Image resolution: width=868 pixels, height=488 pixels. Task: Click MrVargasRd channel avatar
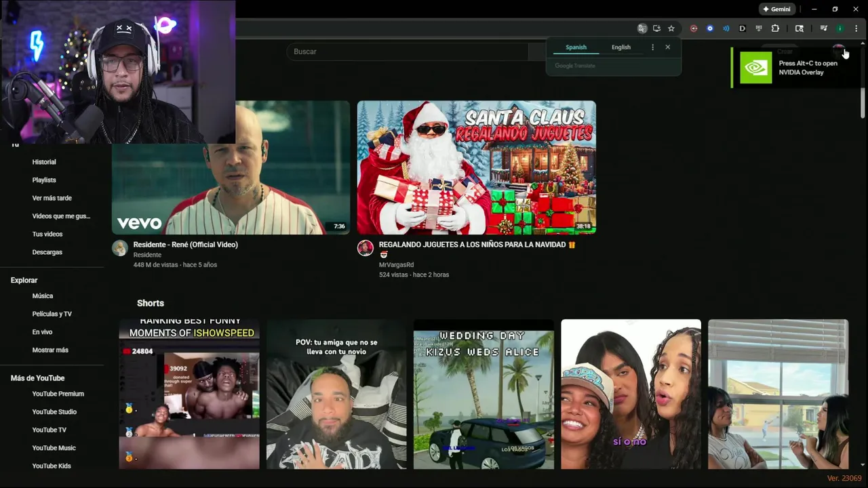365,247
